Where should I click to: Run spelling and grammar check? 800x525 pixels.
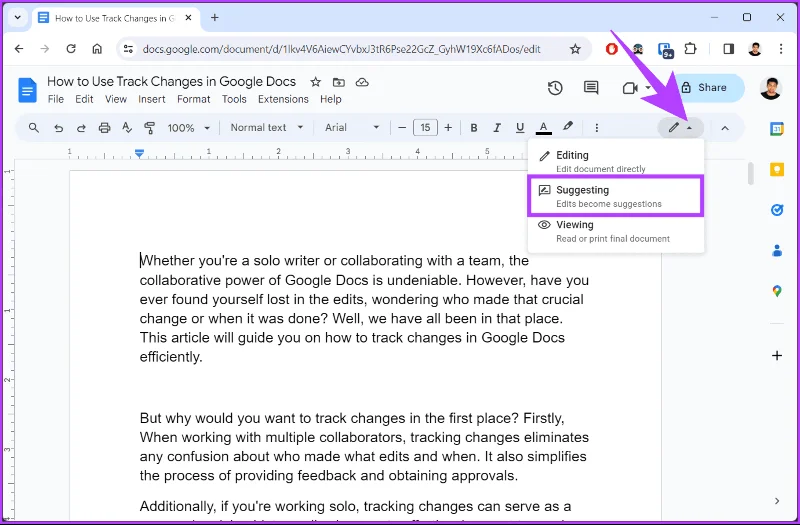click(127, 128)
